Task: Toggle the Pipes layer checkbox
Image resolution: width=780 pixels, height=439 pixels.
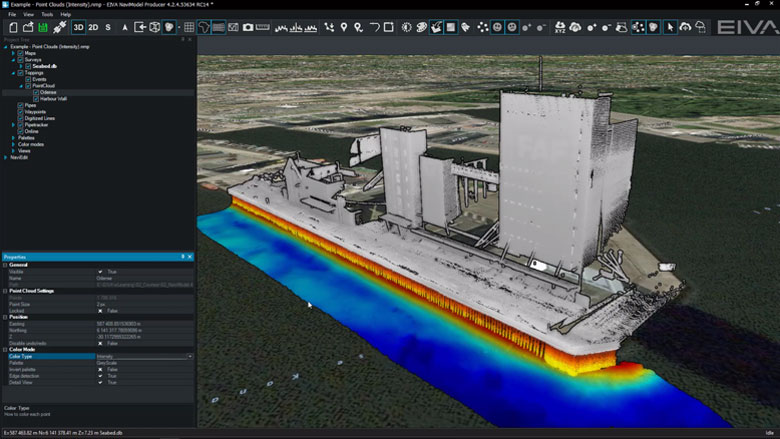Action: pos(20,105)
